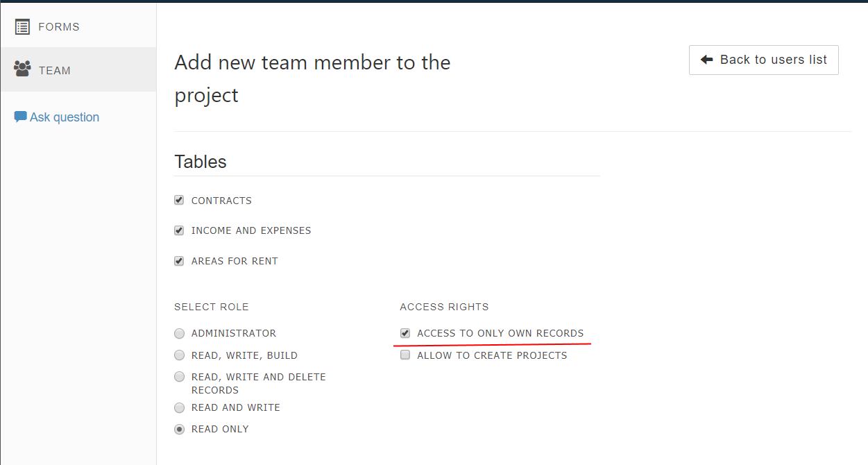Open the Ask question link
The image size is (868, 465).
(x=65, y=117)
